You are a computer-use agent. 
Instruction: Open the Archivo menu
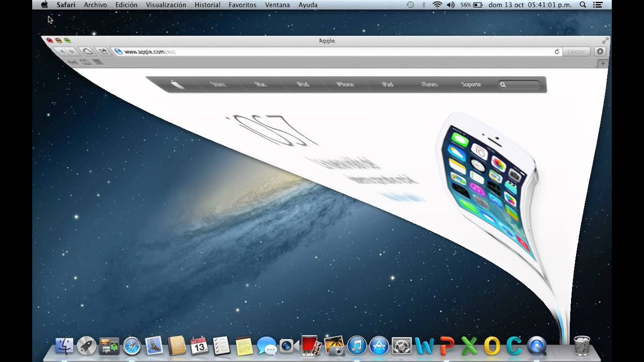pyautogui.click(x=96, y=5)
